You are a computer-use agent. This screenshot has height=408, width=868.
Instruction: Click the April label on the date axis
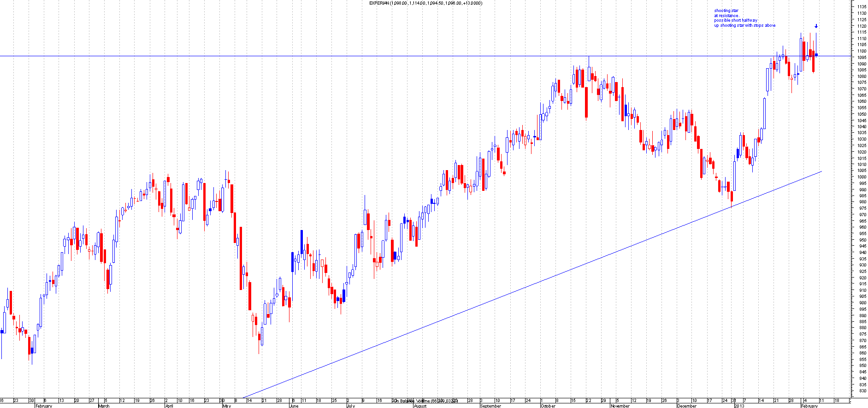tap(169, 406)
